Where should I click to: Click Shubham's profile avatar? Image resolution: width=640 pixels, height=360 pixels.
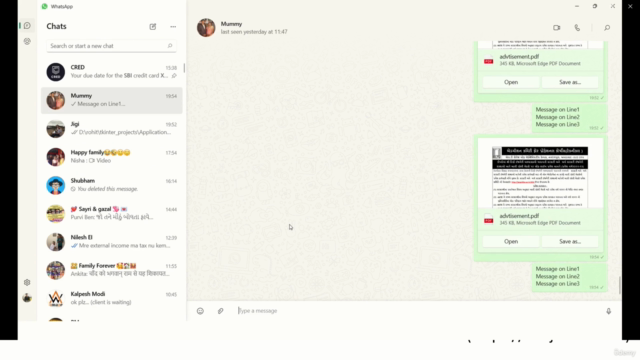[x=56, y=185]
